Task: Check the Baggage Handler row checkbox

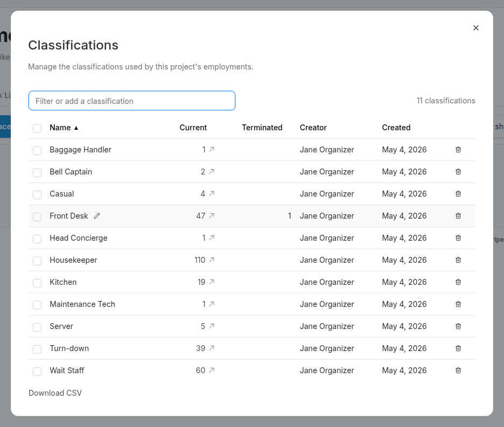Action: coord(37,150)
